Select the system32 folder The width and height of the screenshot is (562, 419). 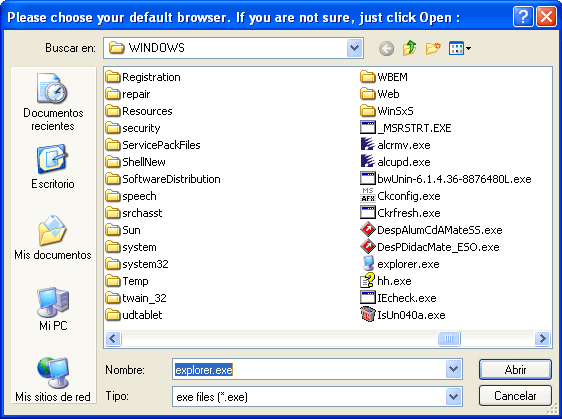point(137,264)
